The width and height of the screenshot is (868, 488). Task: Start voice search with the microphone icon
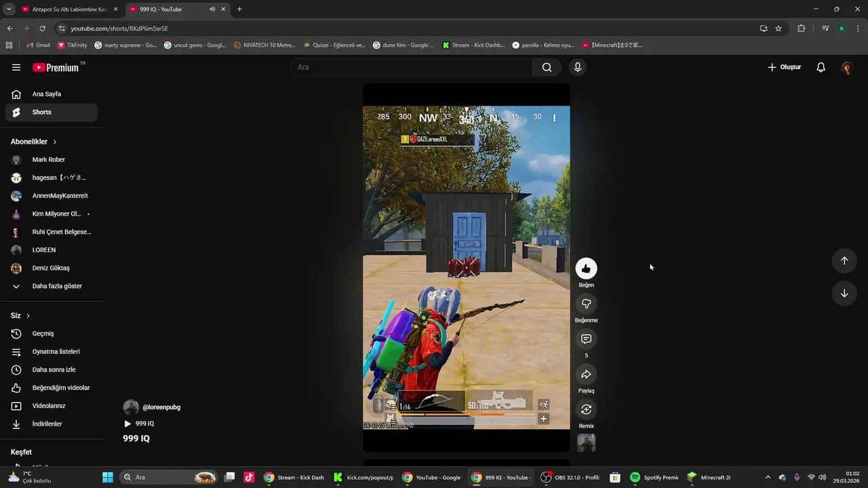tap(577, 67)
